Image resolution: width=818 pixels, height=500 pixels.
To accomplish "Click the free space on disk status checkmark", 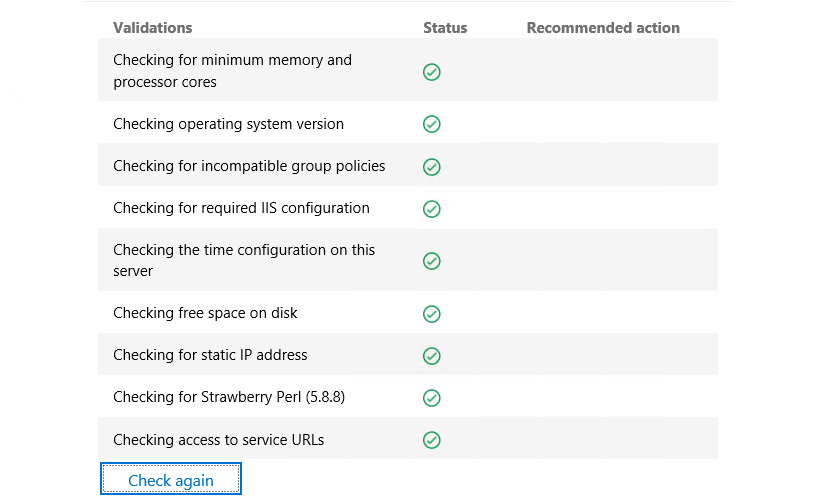I will pyautogui.click(x=431, y=314).
